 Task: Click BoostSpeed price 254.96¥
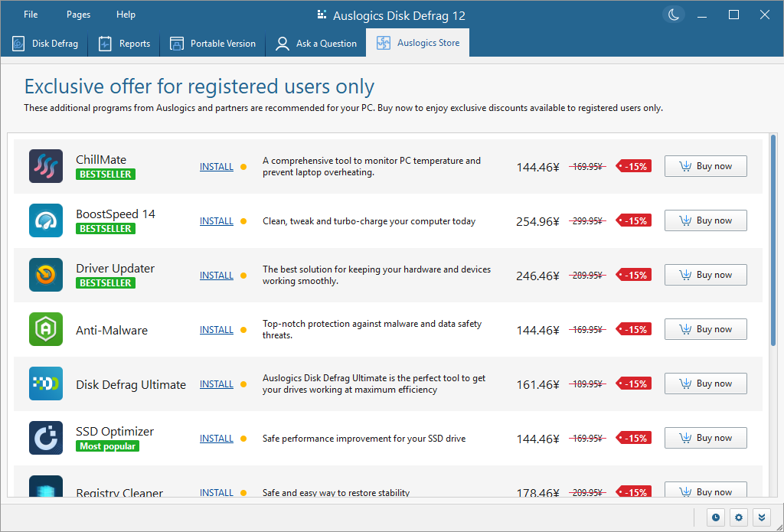(537, 221)
